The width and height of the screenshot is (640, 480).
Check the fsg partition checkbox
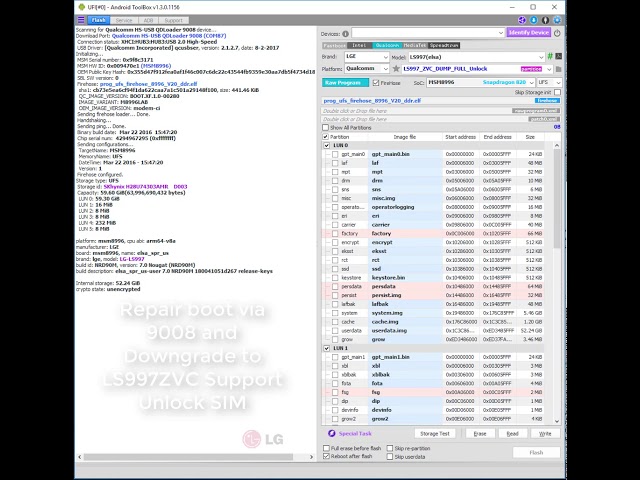point(335,392)
